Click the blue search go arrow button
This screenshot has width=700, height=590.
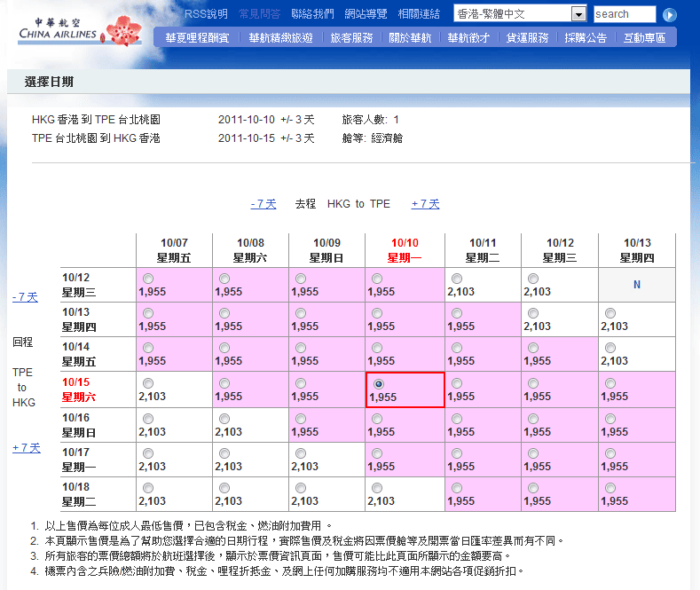coord(670,15)
